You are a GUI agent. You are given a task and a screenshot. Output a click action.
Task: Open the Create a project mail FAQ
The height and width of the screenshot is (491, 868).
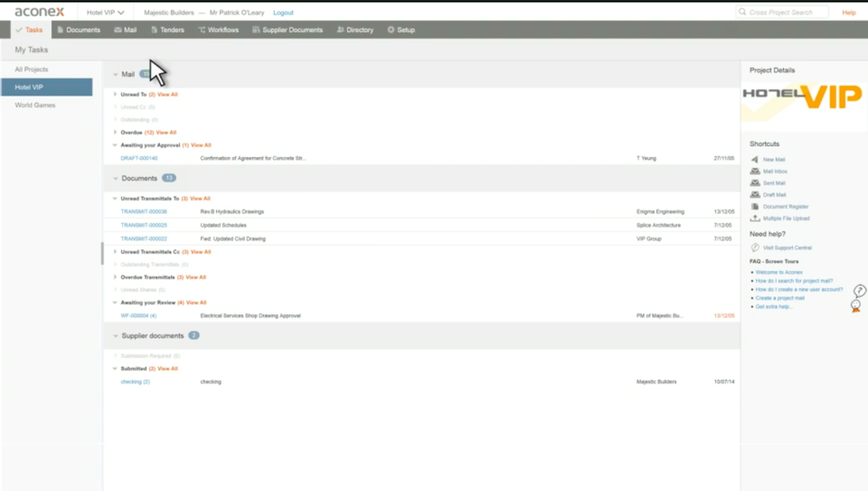click(780, 298)
